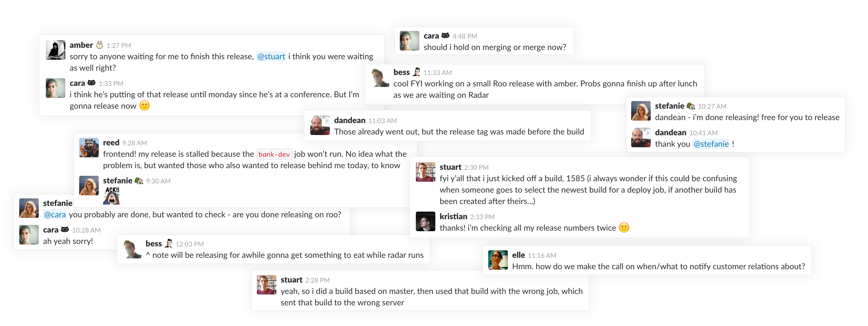Click house emoji next to stefanie at 9:30 AM
This screenshot has height=326, width=868.
tap(139, 181)
